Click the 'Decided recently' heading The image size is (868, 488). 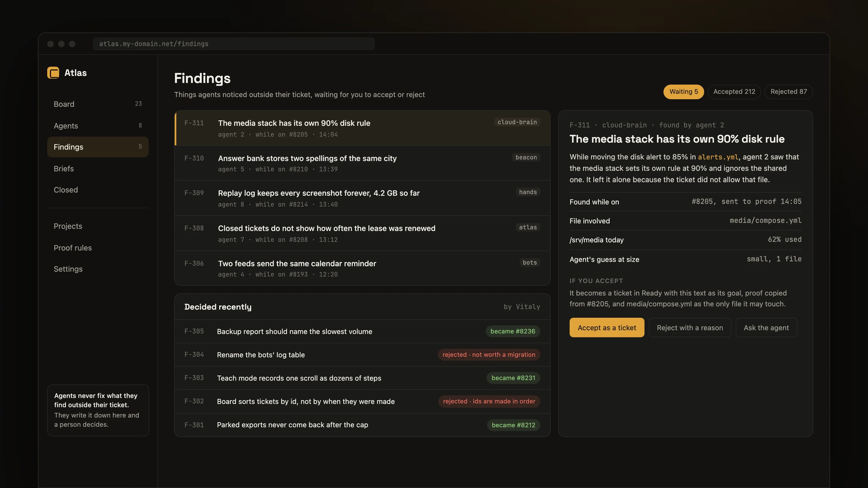(218, 307)
